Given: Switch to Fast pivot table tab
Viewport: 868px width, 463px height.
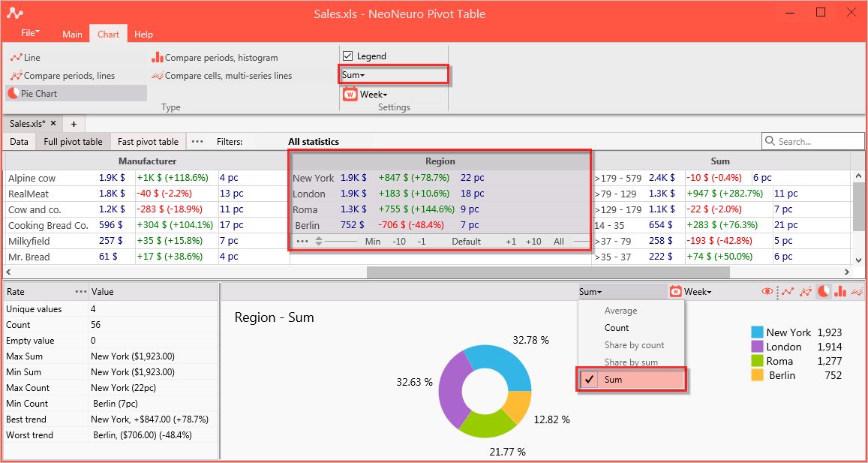Looking at the screenshot, I should [148, 142].
